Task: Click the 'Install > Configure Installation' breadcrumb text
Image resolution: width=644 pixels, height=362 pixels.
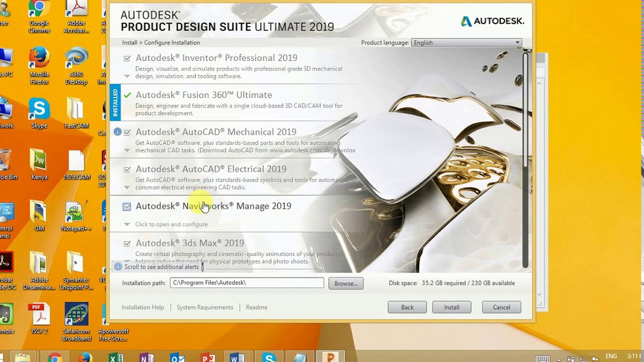Action: [x=161, y=43]
